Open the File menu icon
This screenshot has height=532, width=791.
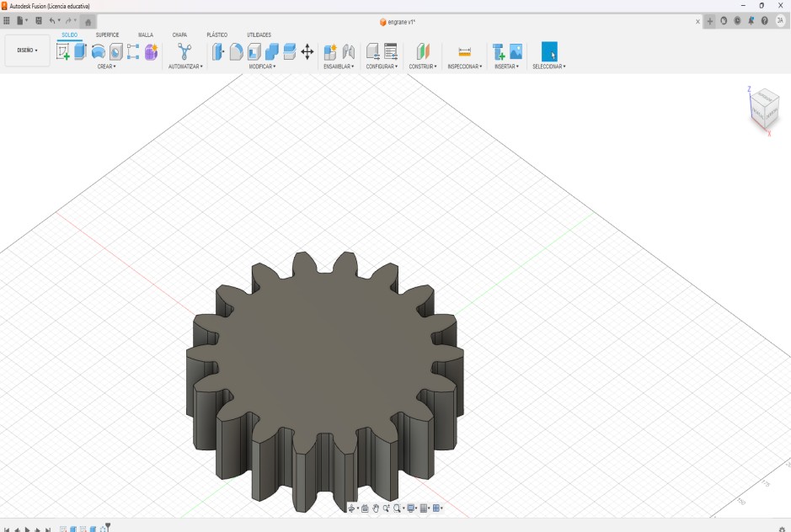click(20, 21)
